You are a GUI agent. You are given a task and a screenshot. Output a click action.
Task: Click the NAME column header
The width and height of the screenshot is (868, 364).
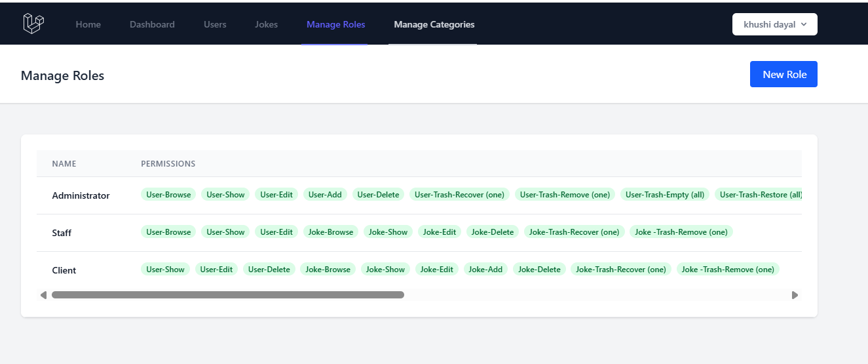point(64,163)
